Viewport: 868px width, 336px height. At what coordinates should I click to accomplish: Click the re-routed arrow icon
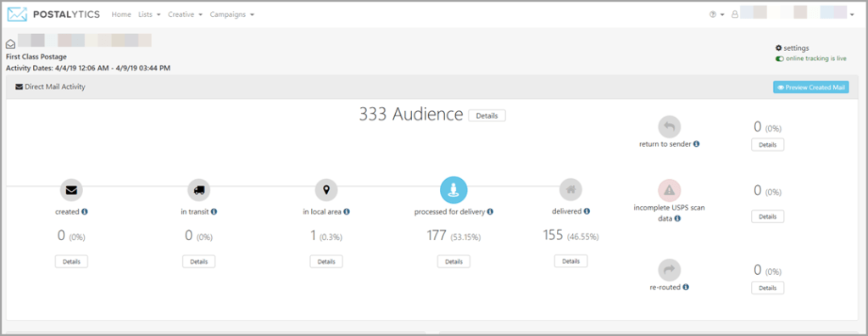click(670, 270)
